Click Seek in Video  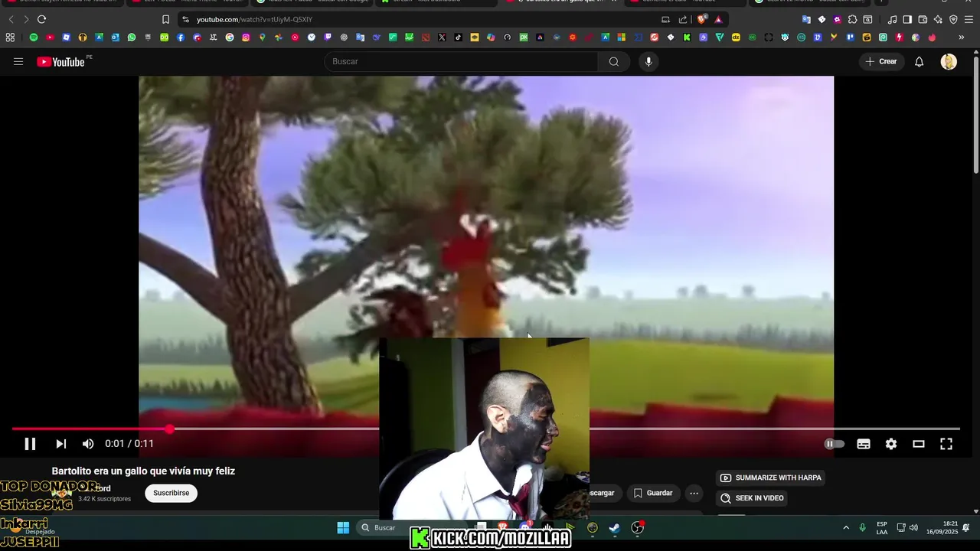[x=753, y=498]
